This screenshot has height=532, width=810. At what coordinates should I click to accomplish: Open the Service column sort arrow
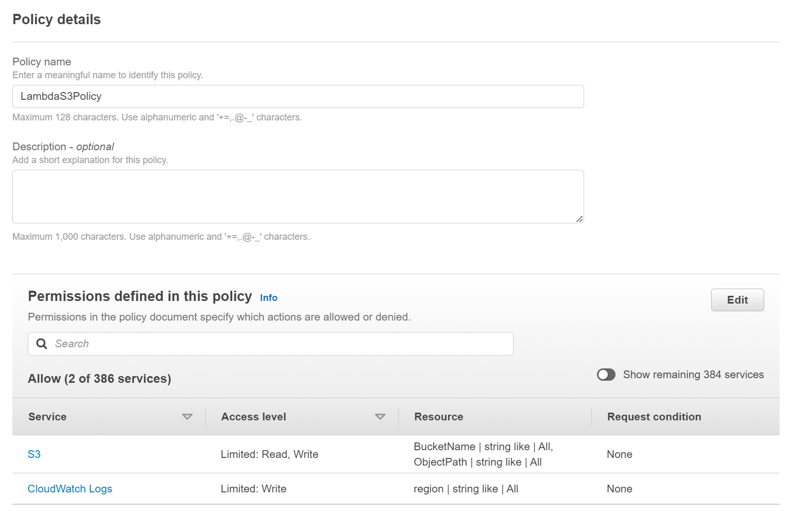[x=187, y=417]
